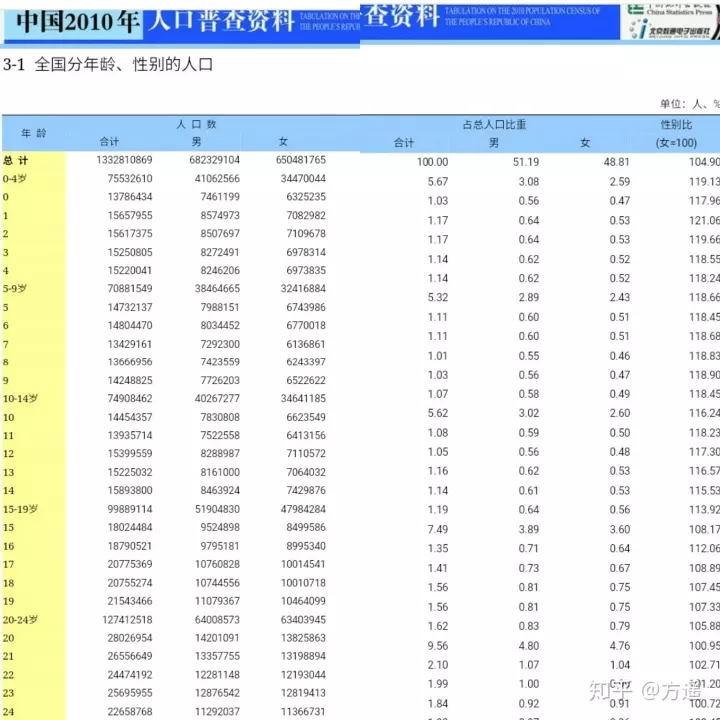Click the cell 26556649

pyautogui.click(x=130, y=656)
